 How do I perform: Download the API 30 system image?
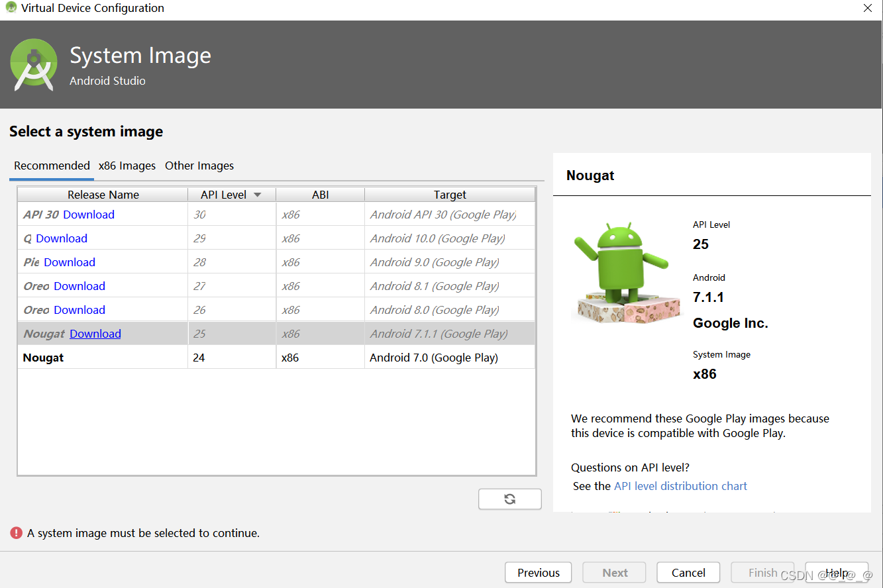(89, 215)
